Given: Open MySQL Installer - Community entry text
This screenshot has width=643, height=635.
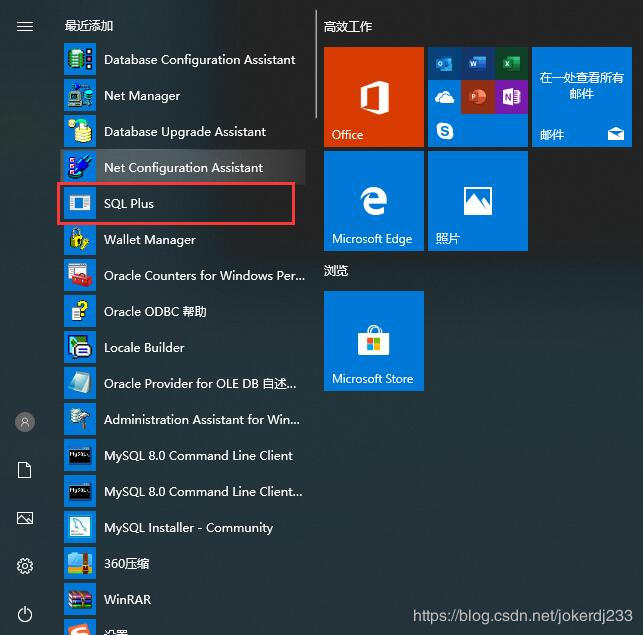Looking at the screenshot, I should 188,528.
